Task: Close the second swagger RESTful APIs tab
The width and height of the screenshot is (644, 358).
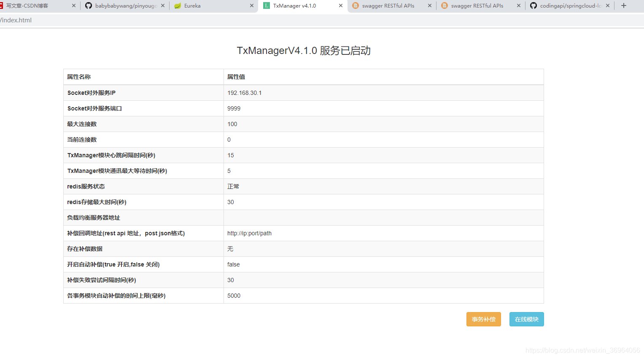Action: click(519, 6)
